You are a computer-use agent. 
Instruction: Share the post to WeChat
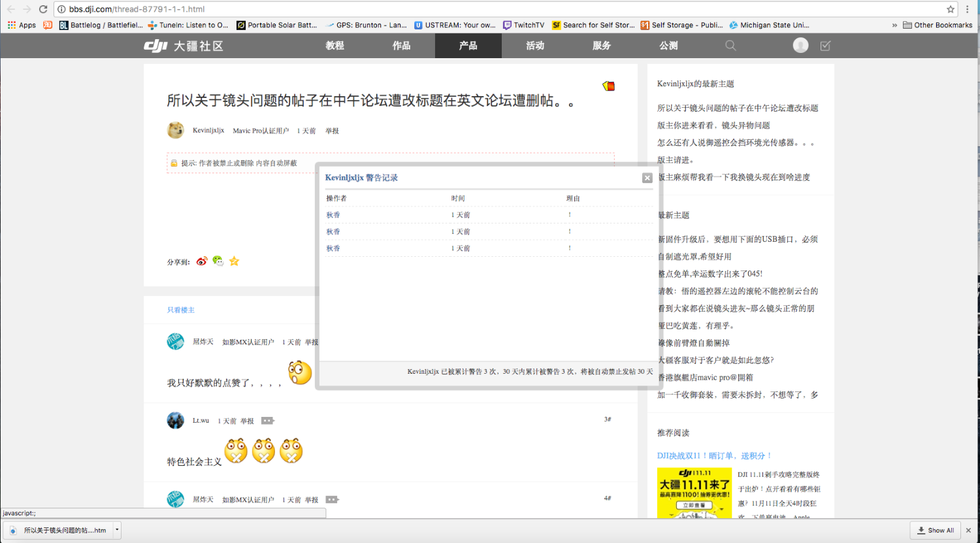coord(218,261)
